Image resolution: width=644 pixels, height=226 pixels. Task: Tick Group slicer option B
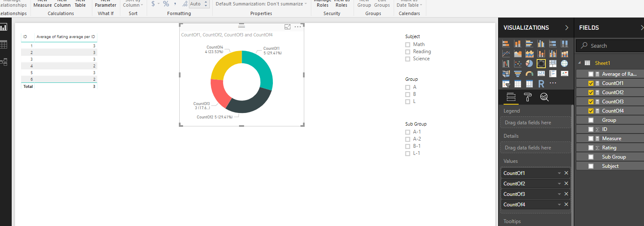pyautogui.click(x=407, y=95)
